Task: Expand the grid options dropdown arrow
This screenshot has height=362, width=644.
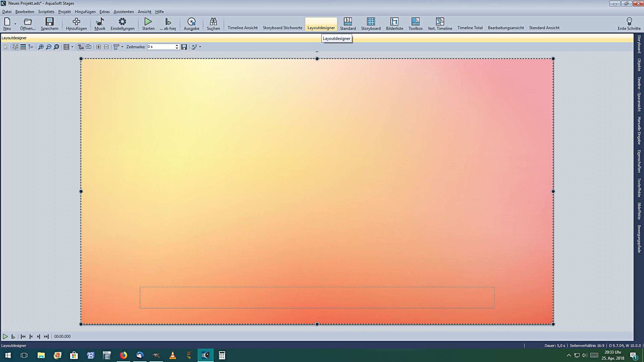Action: (x=72, y=47)
